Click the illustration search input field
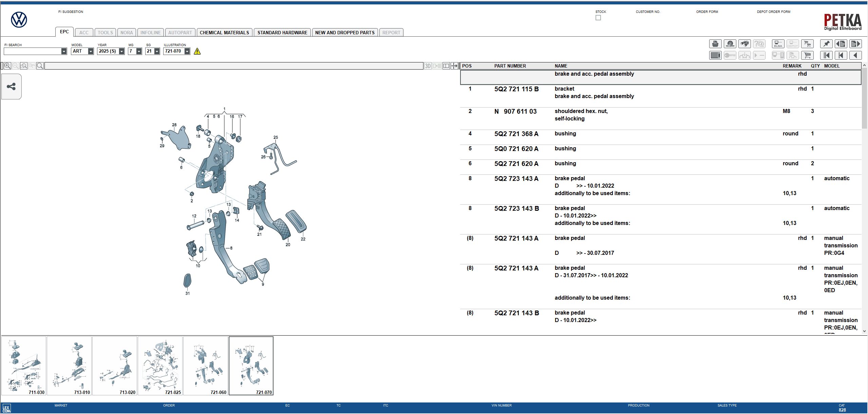 (234, 66)
